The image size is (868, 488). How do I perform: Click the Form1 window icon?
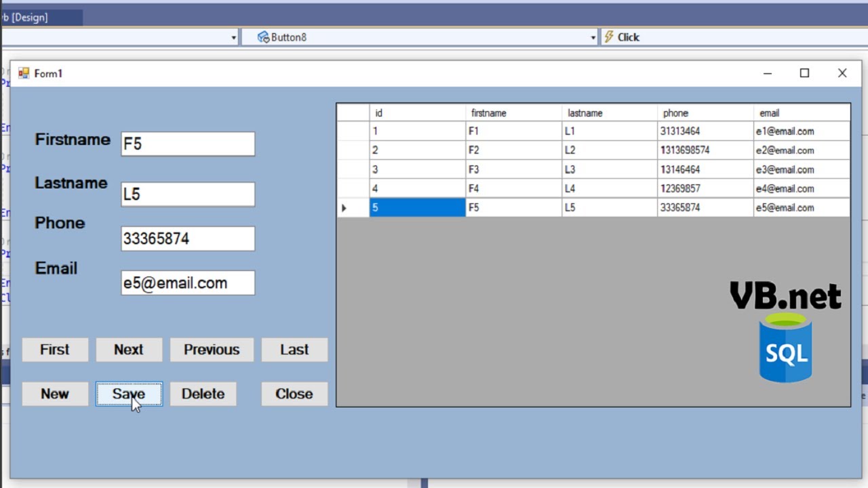click(x=24, y=73)
